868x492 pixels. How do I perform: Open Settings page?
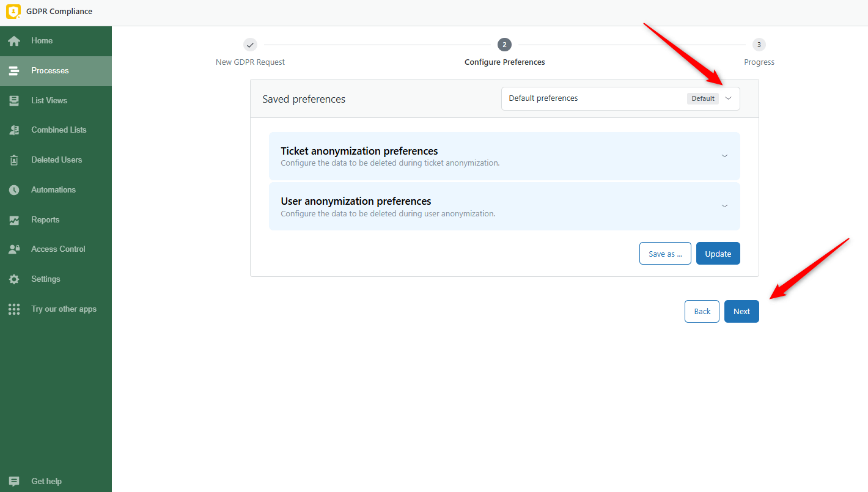pyautogui.click(x=56, y=279)
